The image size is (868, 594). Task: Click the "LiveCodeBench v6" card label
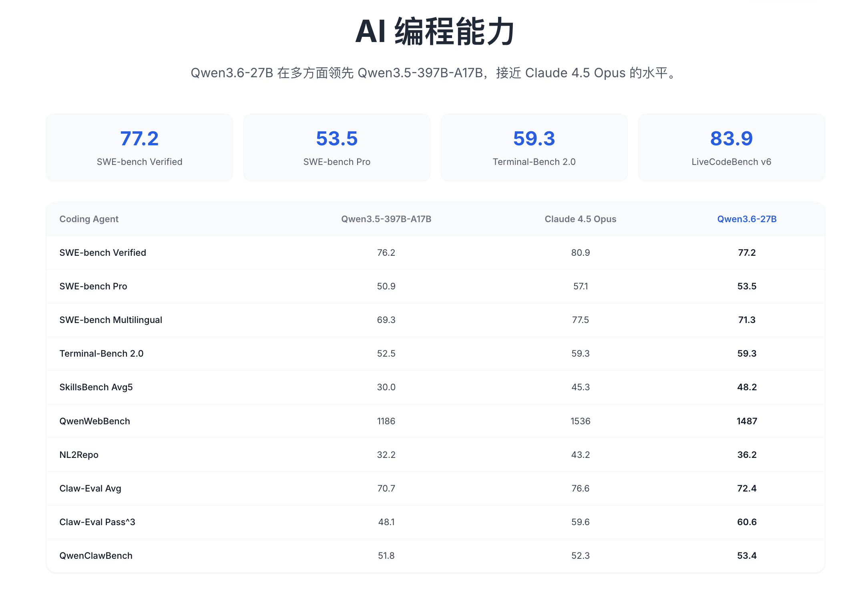(x=731, y=162)
